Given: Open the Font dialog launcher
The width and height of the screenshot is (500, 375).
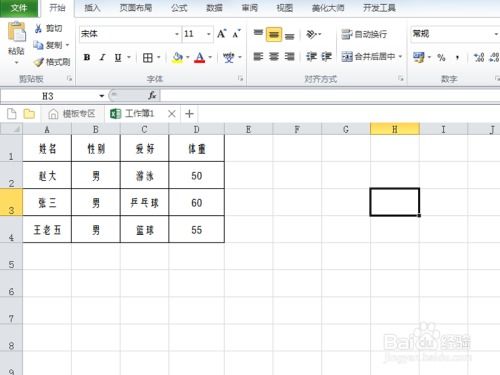Looking at the screenshot, I should (240, 79).
